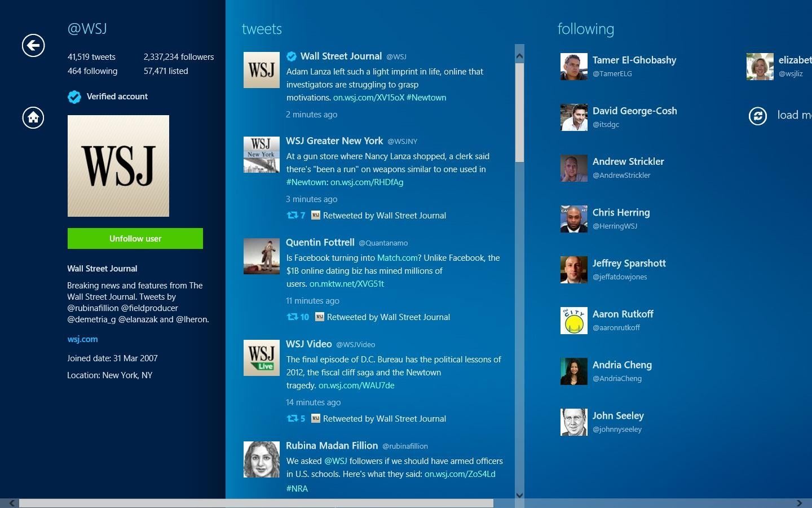This screenshot has width=812, height=508.
Task: Open the large WSJ profile picture
Action: [x=118, y=166]
